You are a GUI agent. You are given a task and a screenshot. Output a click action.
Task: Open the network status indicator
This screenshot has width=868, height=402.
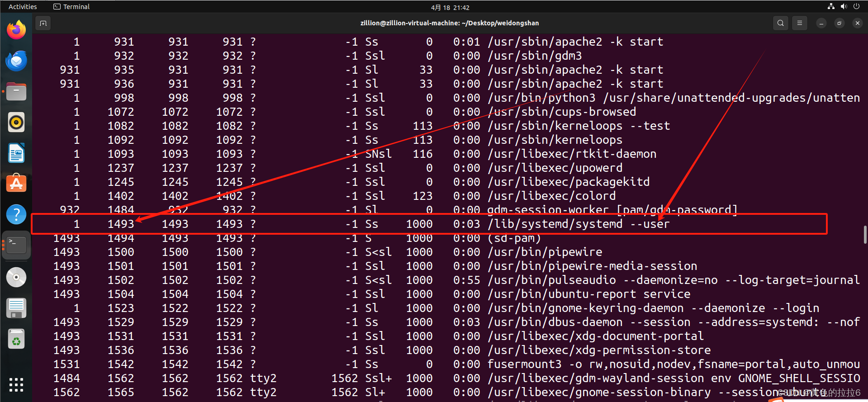click(x=831, y=7)
